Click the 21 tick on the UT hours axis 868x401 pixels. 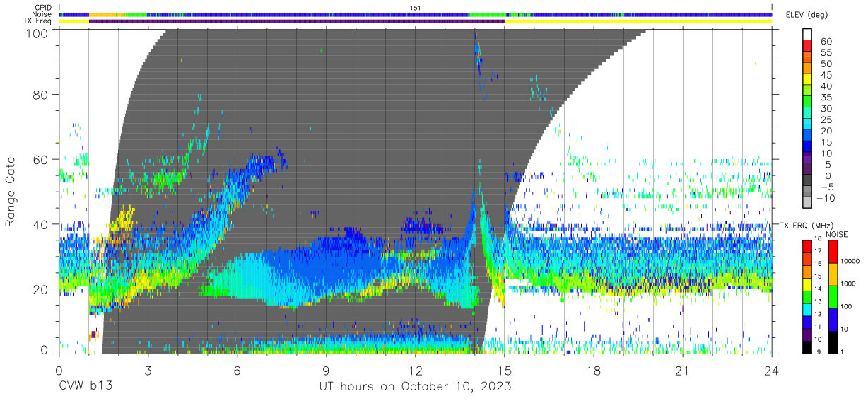pyautogui.click(x=683, y=370)
